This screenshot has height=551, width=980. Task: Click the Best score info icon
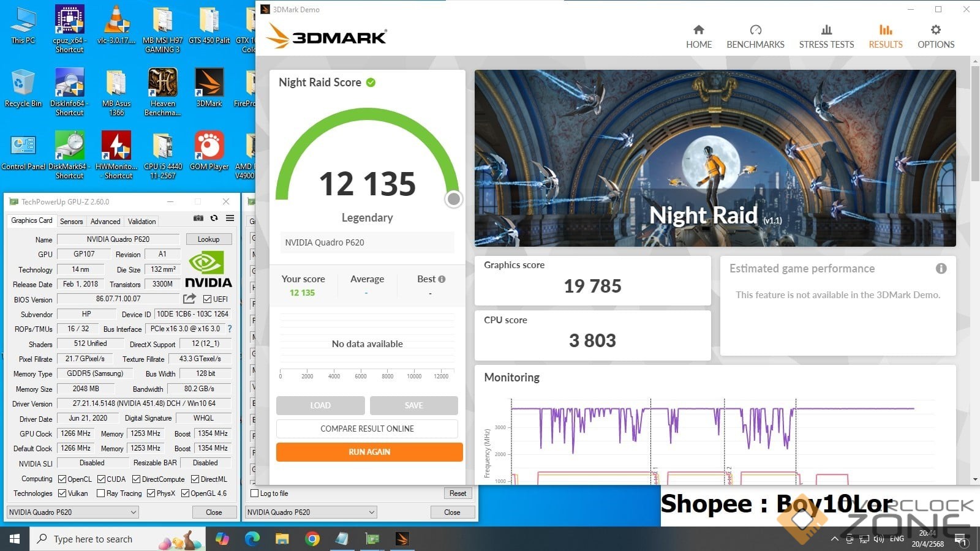point(442,279)
